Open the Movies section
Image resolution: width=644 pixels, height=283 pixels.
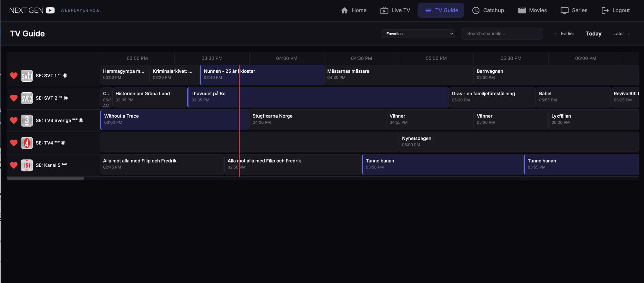point(532,10)
